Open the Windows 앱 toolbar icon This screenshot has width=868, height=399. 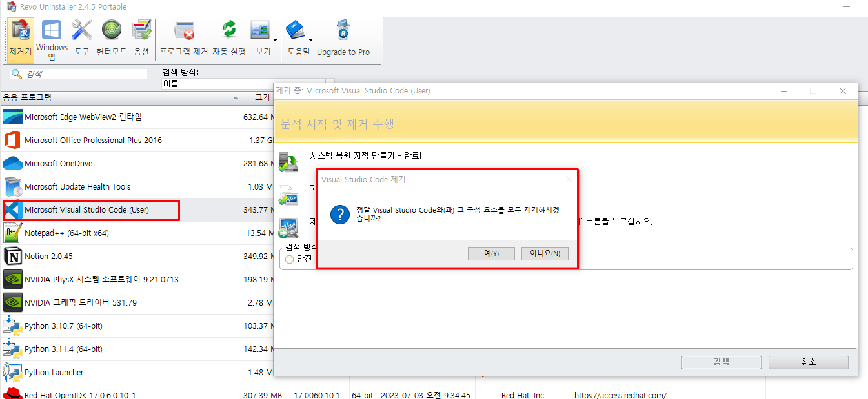(x=52, y=39)
